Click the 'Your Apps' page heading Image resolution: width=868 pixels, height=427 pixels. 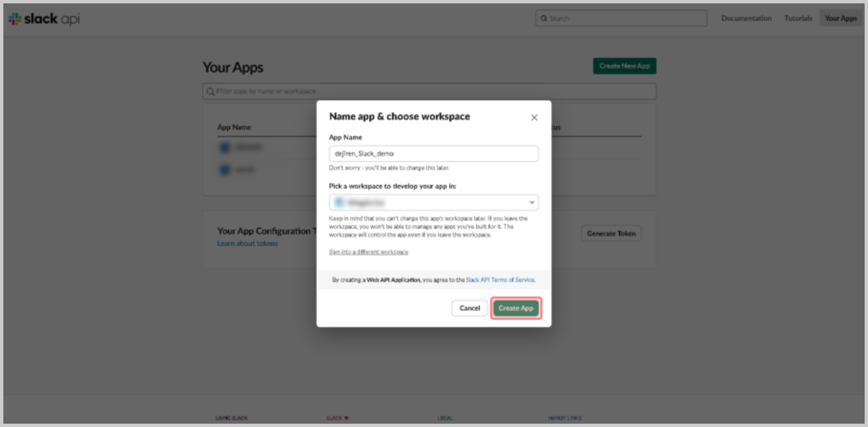(x=233, y=67)
